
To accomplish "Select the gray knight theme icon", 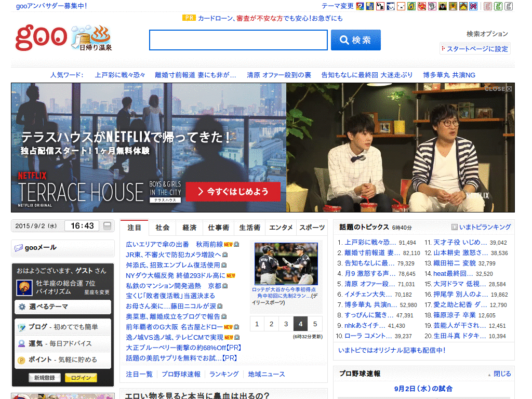I will point(432,6).
